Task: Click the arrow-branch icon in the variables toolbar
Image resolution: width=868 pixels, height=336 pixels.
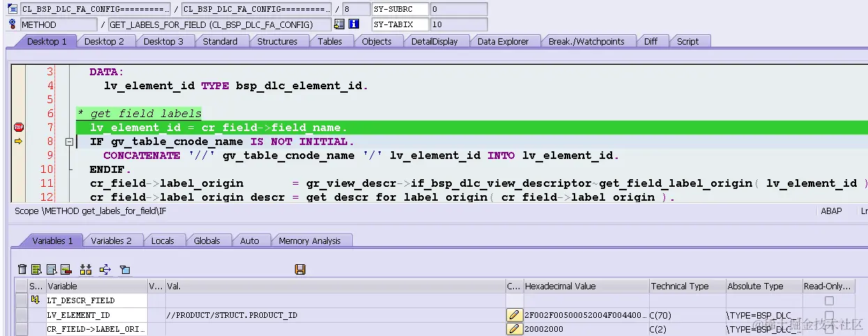Action: tap(105, 269)
